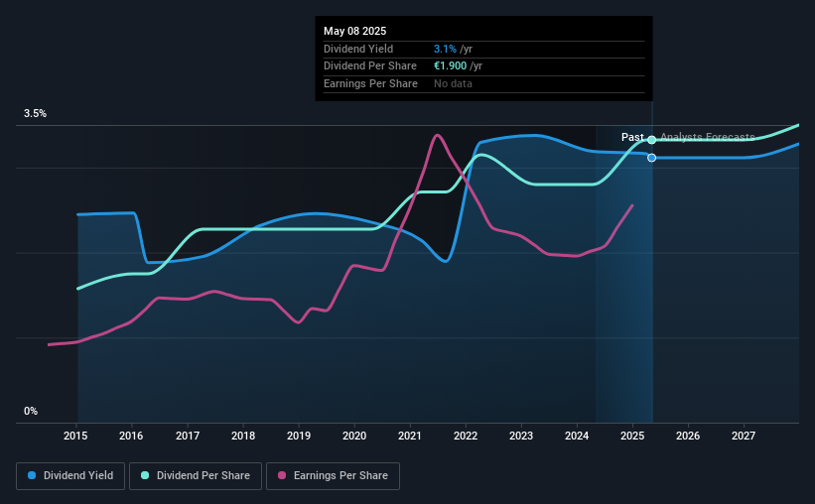The image size is (815, 504).
Task: Click the 'May 08 2025' tooltip date
Action: tap(355, 31)
